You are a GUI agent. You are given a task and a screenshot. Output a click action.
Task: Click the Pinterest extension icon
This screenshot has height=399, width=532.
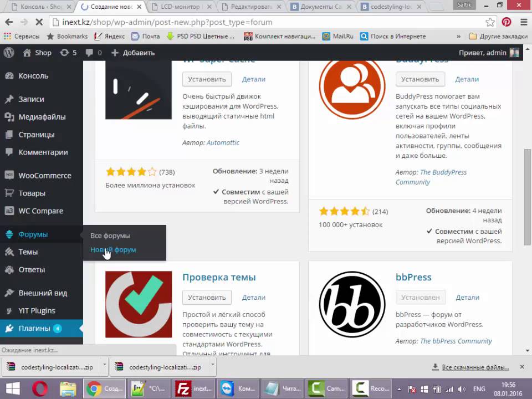click(507, 22)
